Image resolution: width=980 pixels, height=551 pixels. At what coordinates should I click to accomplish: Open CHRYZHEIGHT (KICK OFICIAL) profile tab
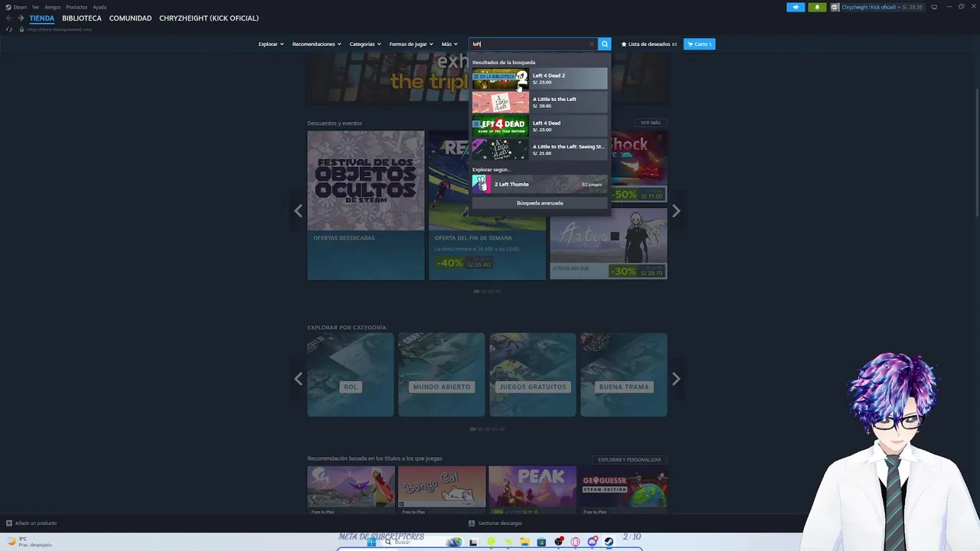(x=209, y=18)
